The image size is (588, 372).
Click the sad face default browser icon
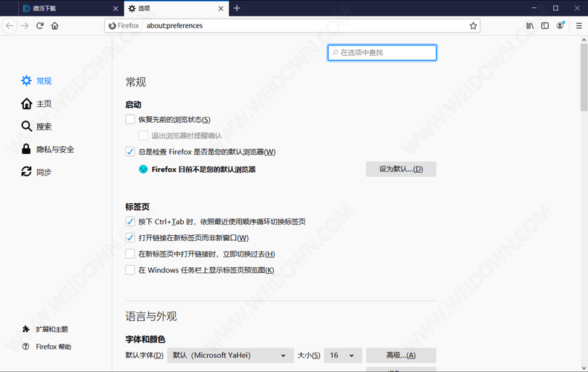click(x=143, y=169)
